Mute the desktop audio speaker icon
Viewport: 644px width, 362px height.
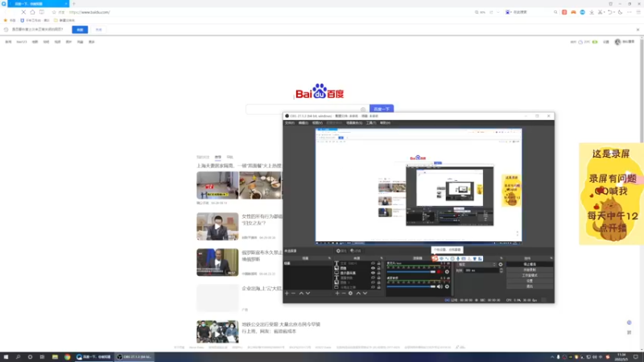pos(440,286)
